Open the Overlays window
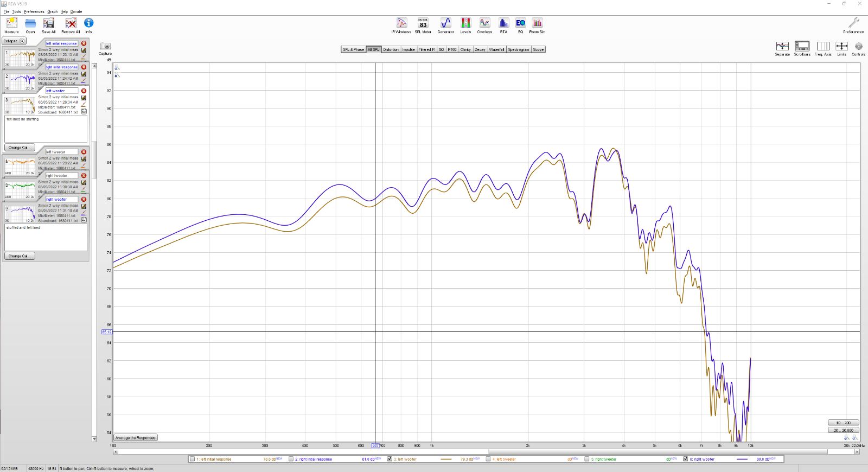 pos(484,25)
